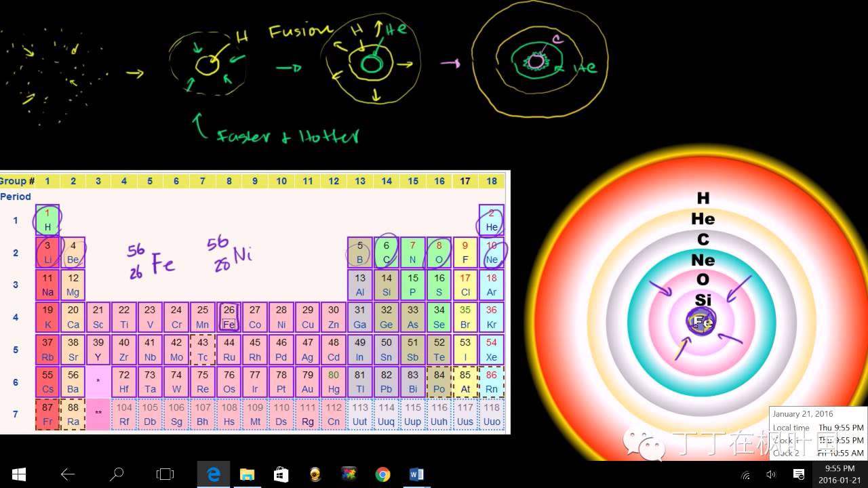868x488 pixels.
Task: Click Group # column header "17"
Action: 465,181
